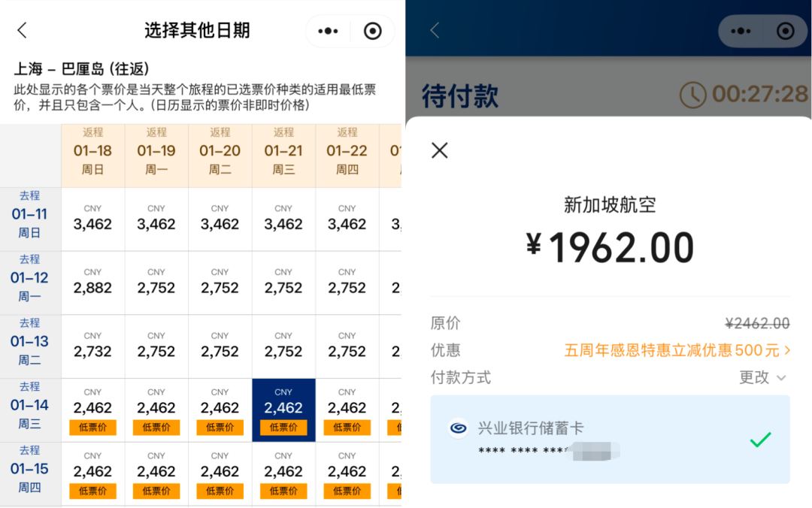Tap the capsule circle icon beside the More menu

pyautogui.click(x=372, y=31)
